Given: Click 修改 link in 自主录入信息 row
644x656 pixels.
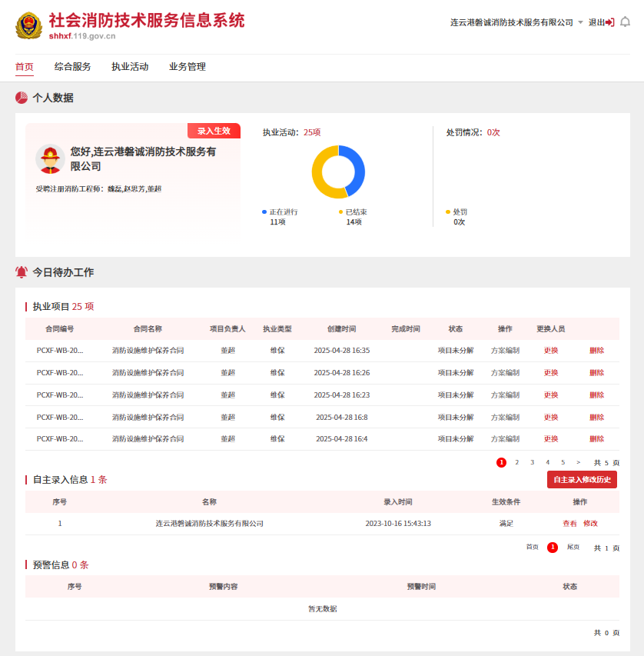Looking at the screenshot, I should point(590,524).
